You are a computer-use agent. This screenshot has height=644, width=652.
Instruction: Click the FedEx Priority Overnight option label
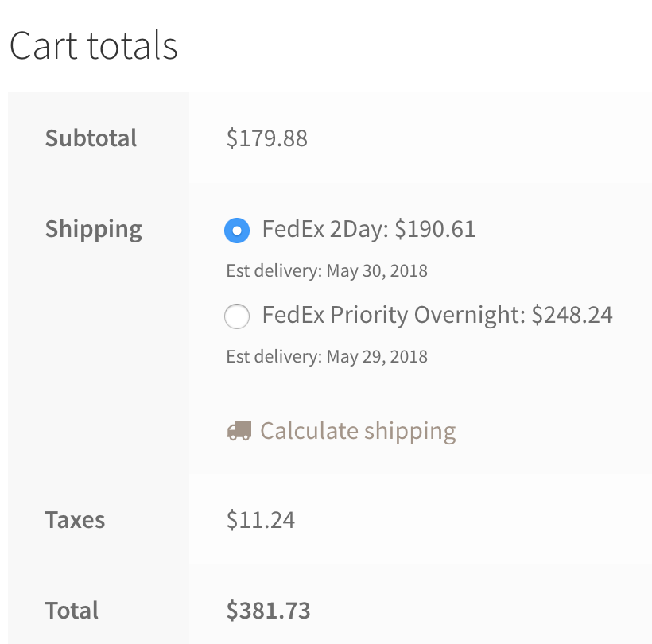(x=394, y=316)
